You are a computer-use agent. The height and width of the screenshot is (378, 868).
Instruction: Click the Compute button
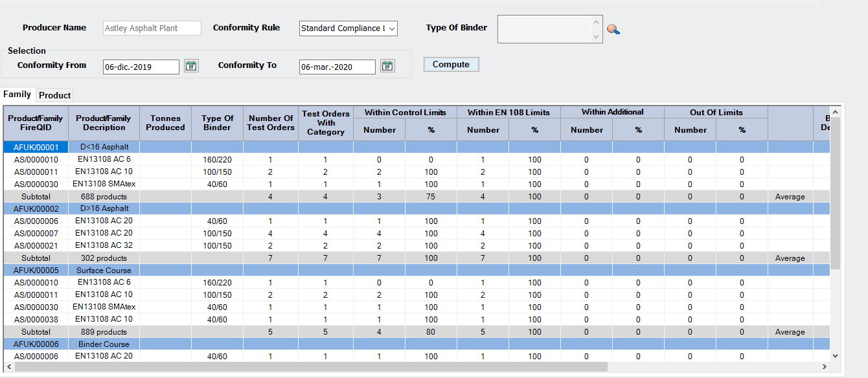pos(451,65)
